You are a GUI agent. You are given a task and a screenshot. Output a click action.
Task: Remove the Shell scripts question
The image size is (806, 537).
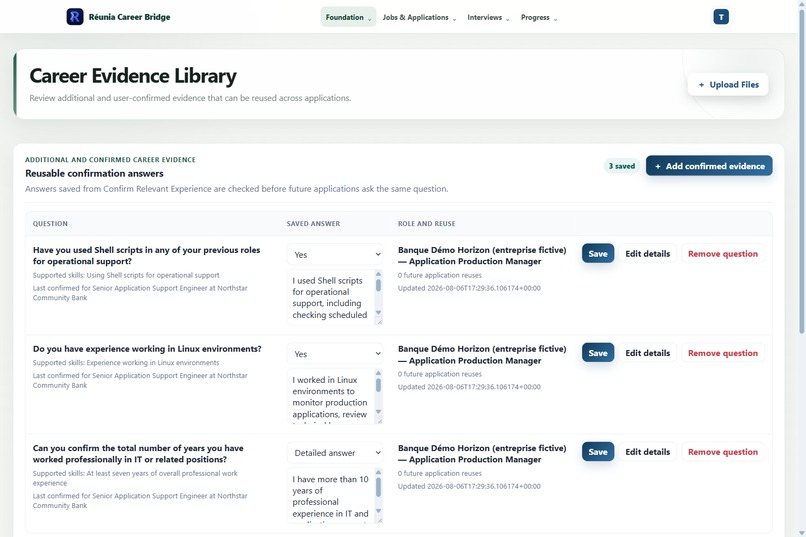[723, 253]
